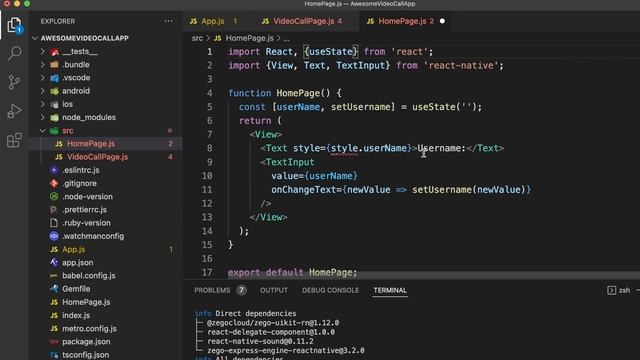Open the DEBUG CONSOLE panel tab
The height and width of the screenshot is (360, 640).
[x=331, y=290]
